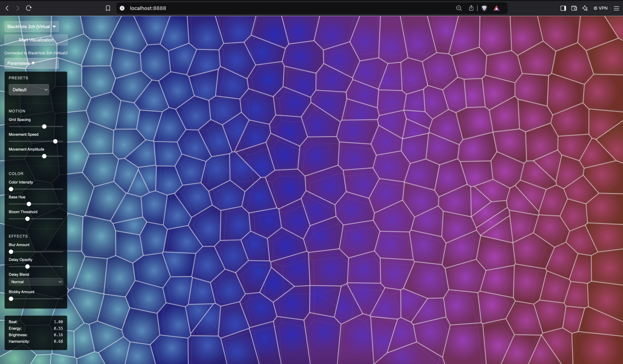Toggle the browser sidebar

[563, 8]
